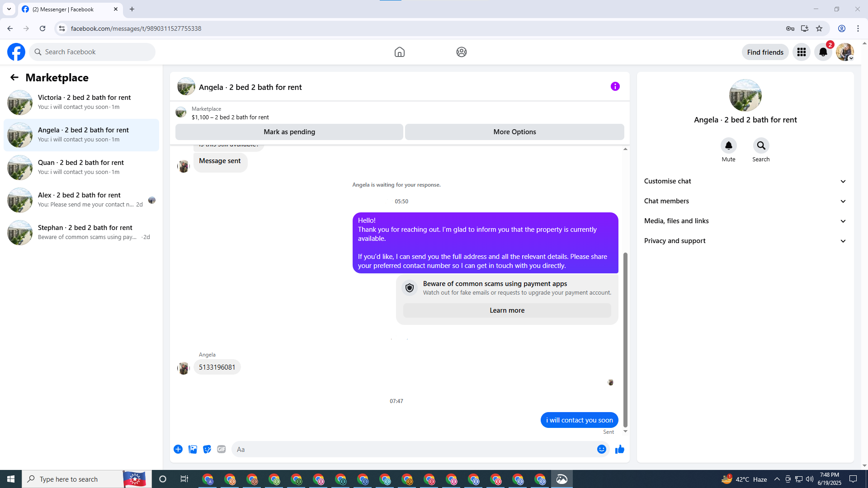Click the install app icon in address bar
The height and width of the screenshot is (488, 868).
tap(805, 28)
